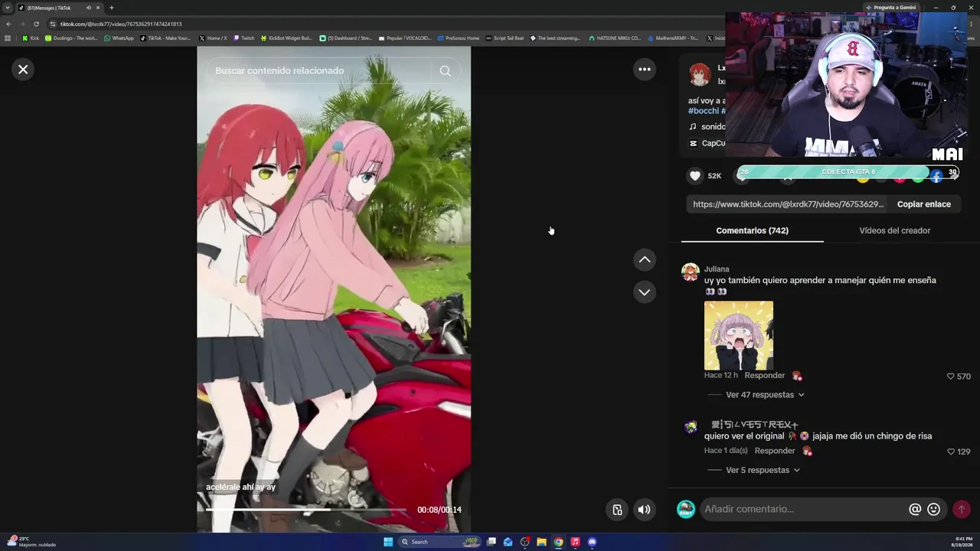The image size is (980, 551).
Task: Open the mention @ picker in comment box
Action: [x=915, y=509]
